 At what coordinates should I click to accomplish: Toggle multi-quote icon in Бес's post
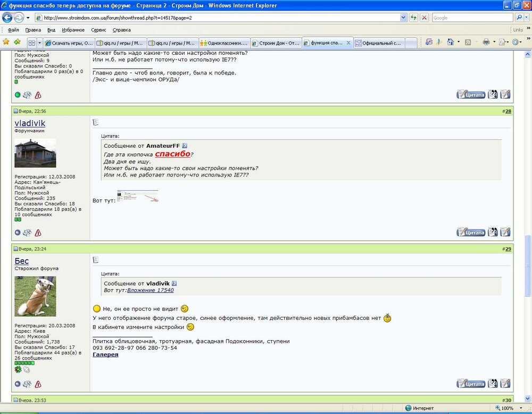(493, 384)
